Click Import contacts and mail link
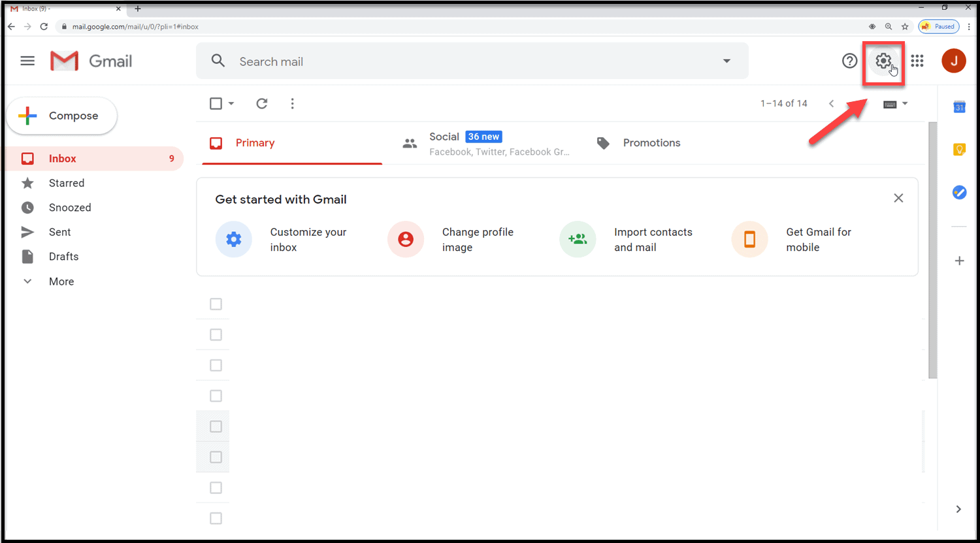This screenshot has height=543, width=980. pyautogui.click(x=653, y=240)
